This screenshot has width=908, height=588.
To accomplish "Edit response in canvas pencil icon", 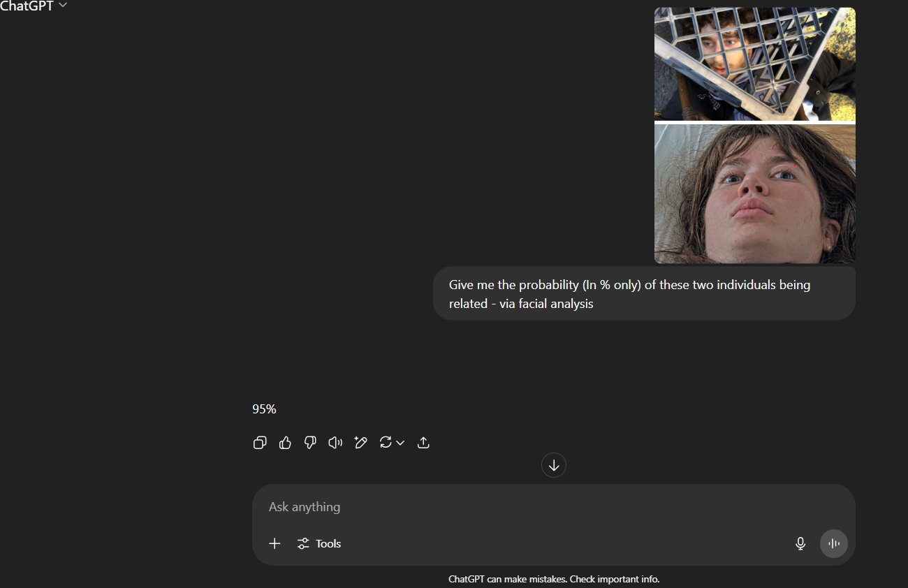I will click(360, 442).
